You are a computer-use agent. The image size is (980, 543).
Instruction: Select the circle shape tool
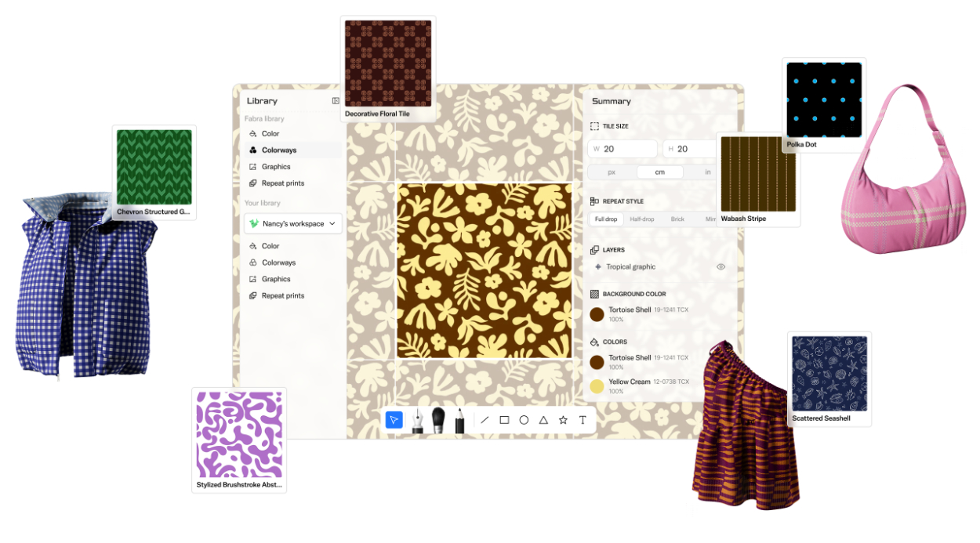click(x=524, y=420)
